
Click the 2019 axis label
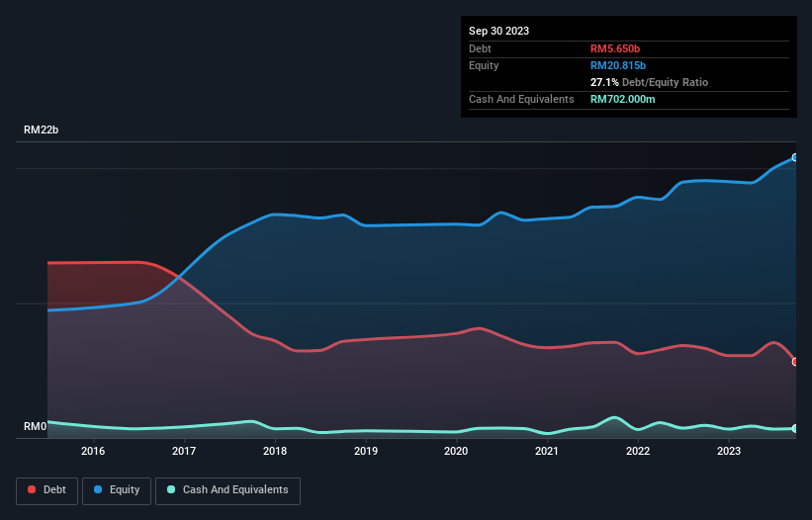[366, 451]
